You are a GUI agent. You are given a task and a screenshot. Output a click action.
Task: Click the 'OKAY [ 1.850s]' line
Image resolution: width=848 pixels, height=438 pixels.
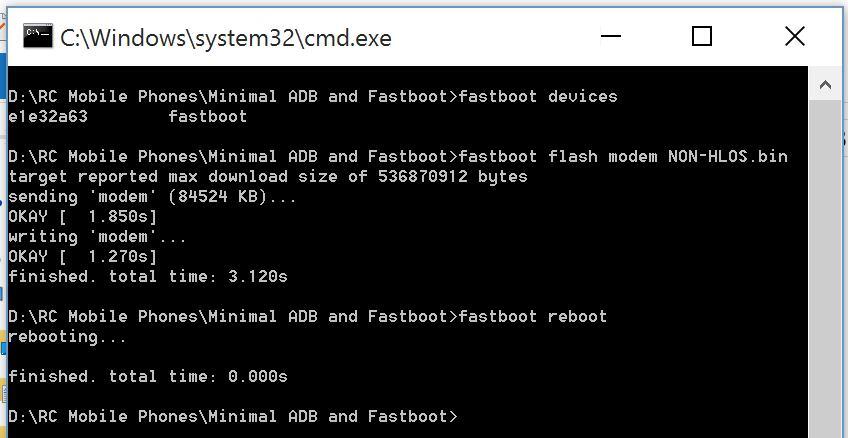point(82,217)
